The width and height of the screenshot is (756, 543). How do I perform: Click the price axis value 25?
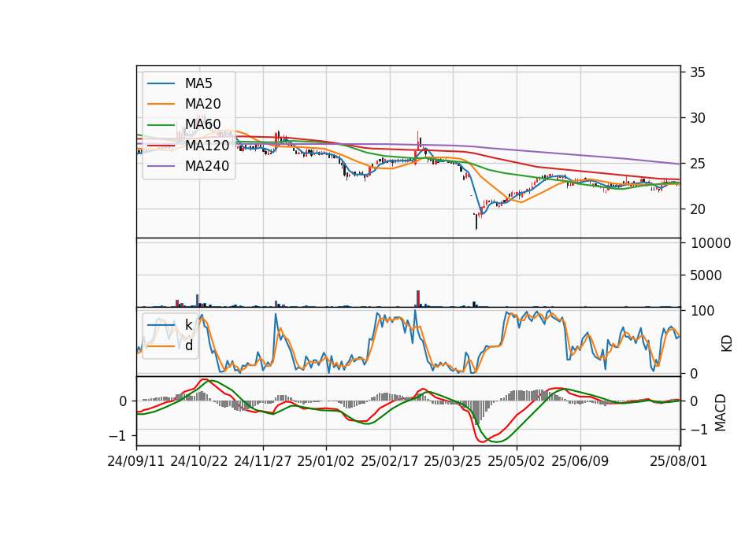[697, 164]
